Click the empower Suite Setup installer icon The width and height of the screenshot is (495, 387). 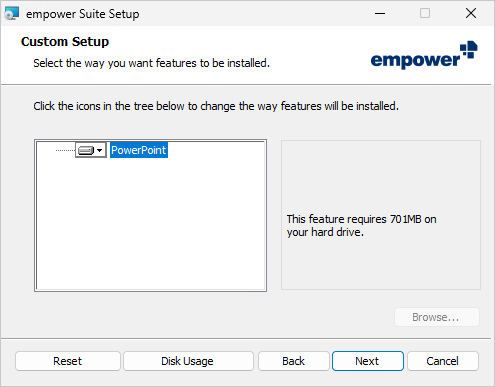(11, 14)
